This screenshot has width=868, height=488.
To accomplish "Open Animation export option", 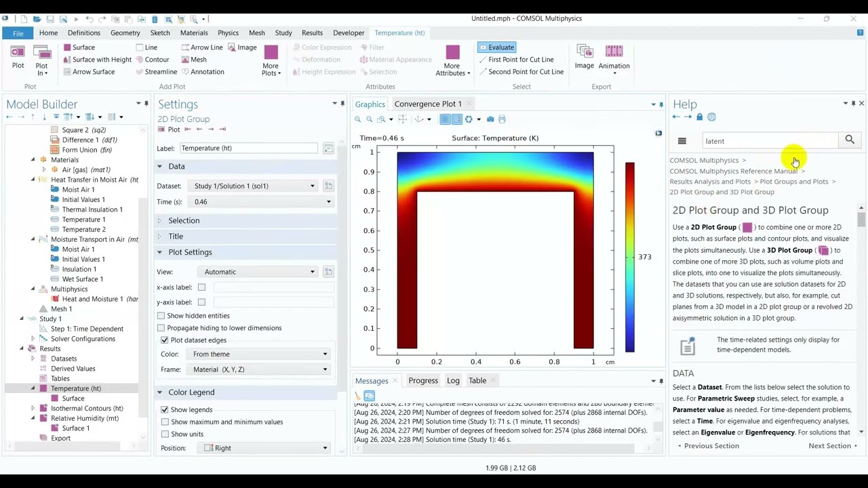I will pos(614,60).
